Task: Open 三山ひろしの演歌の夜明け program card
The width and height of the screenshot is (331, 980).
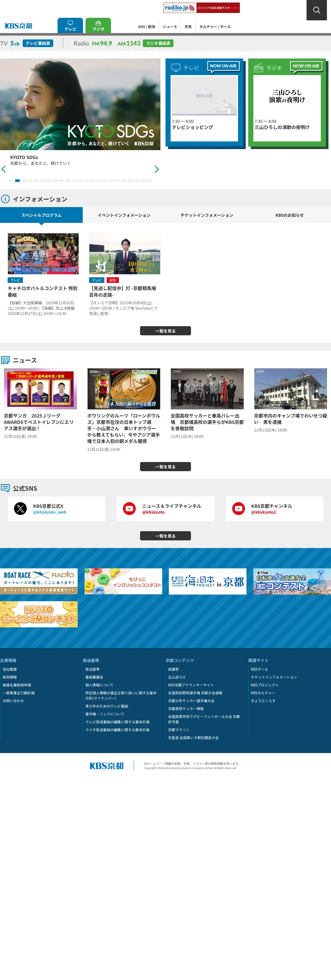Action: (287, 108)
